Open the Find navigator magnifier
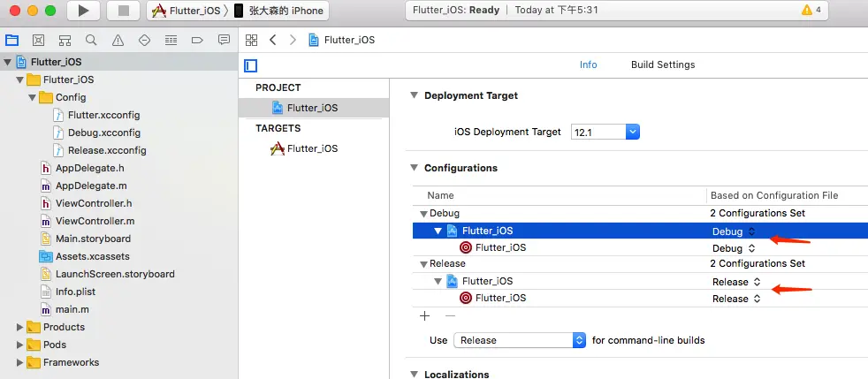Image resolution: width=868 pixels, height=379 pixels. pos(91,40)
